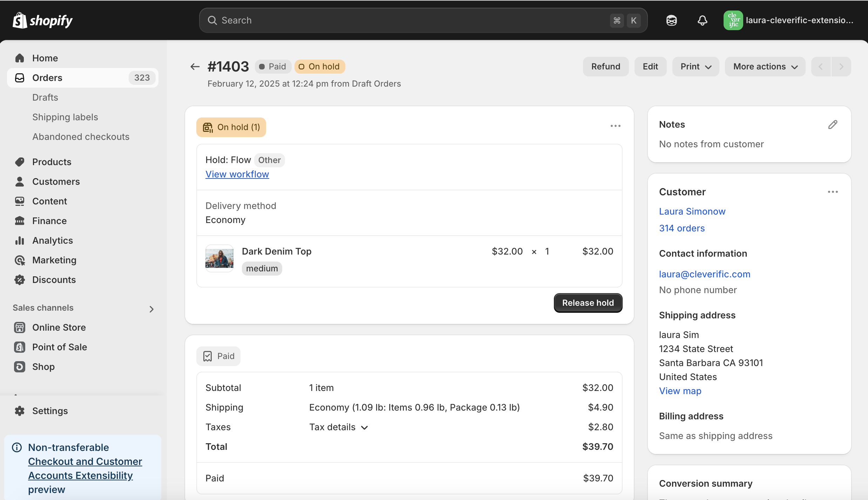Image resolution: width=868 pixels, height=500 pixels.
Task: Go back using the left arrow
Action: pos(195,66)
